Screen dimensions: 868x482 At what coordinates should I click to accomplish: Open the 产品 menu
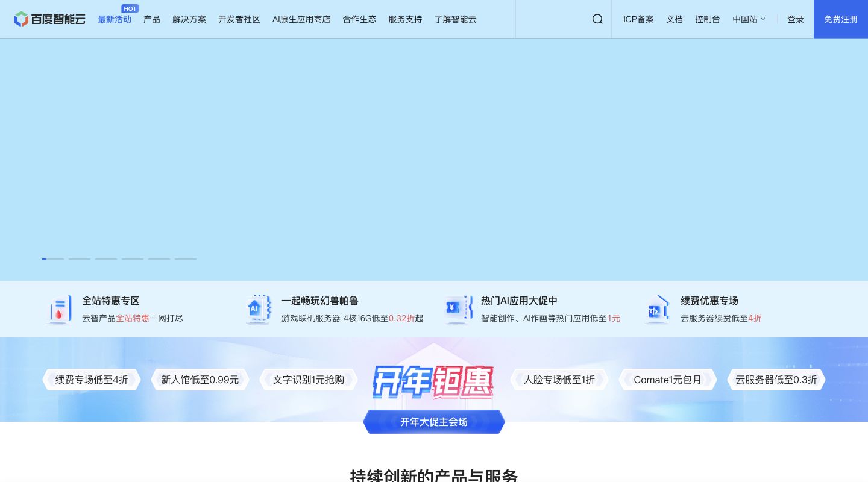(x=152, y=19)
